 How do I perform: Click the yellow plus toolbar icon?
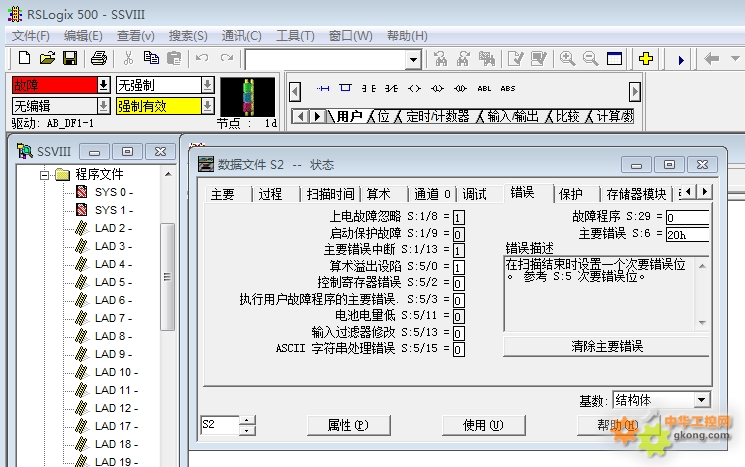(646, 58)
